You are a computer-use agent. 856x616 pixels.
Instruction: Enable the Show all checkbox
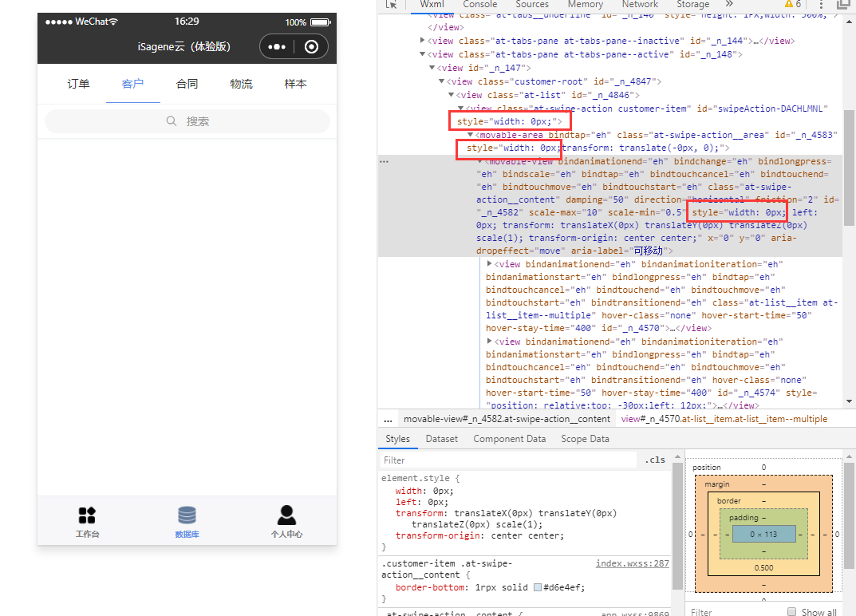[791, 611]
